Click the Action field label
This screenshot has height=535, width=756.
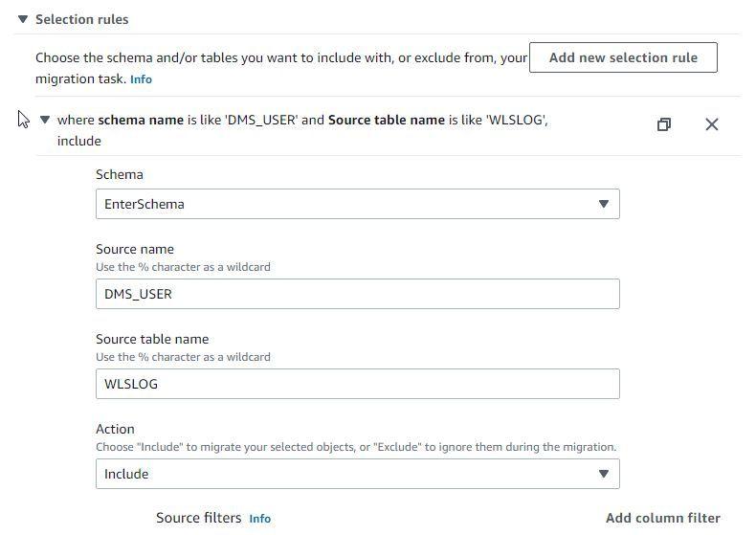click(x=115, y=429)
